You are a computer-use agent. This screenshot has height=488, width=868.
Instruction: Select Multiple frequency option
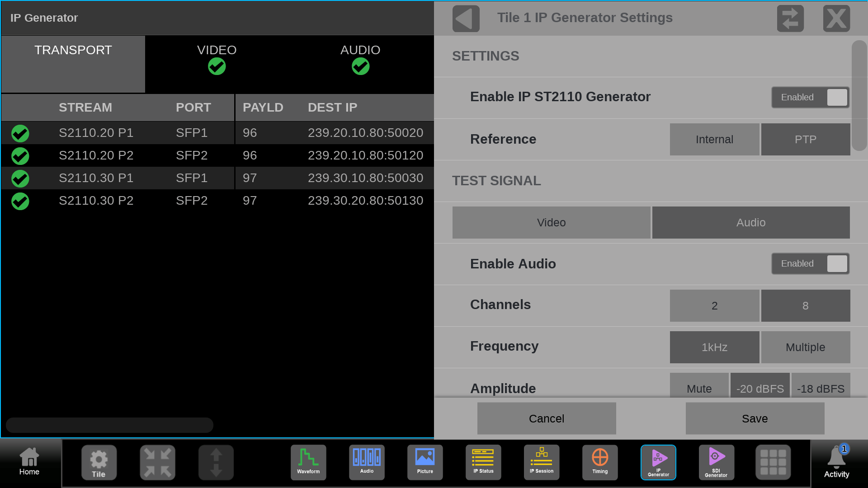tap(805, 347)
